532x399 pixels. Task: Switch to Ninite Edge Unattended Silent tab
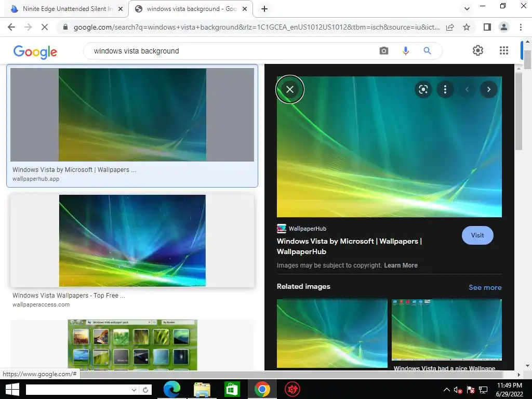67,9
